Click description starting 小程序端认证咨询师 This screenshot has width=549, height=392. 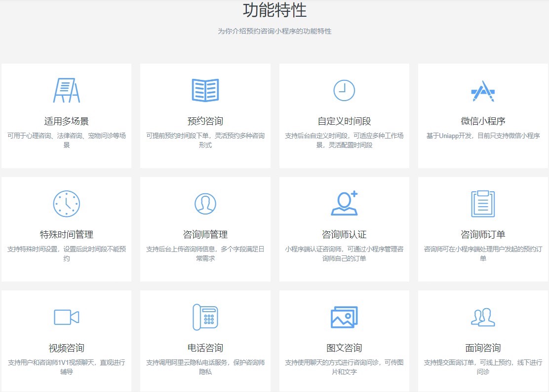point(344,253)
